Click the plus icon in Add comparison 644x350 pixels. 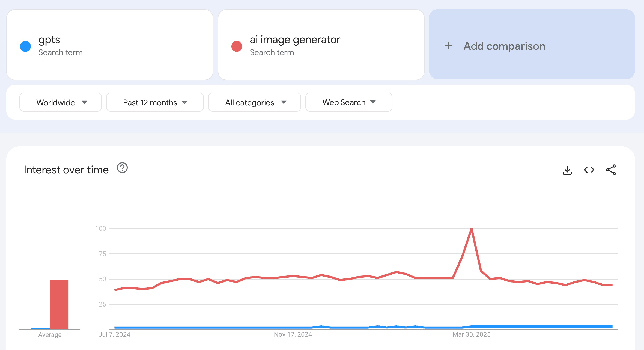[x=449, y=46]
